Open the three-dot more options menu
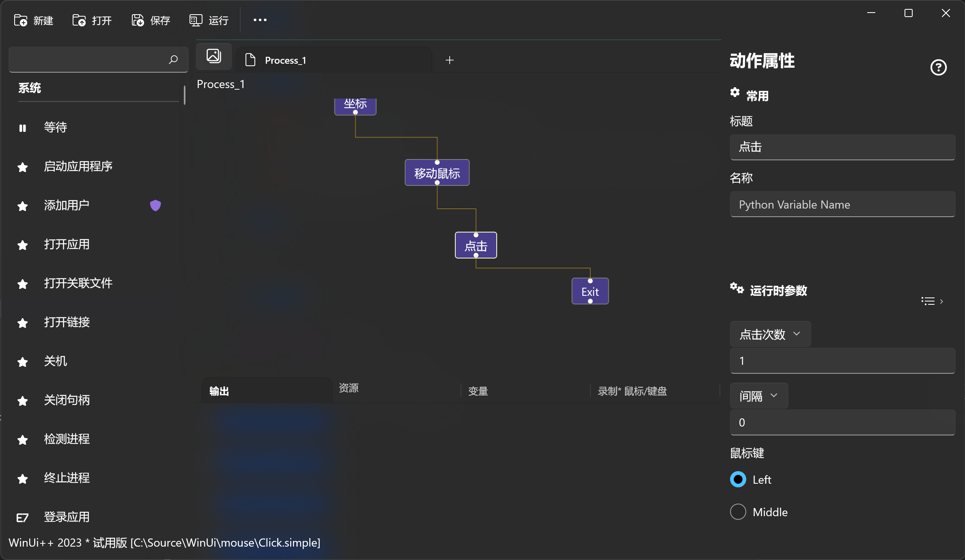 pyautogui.click(x=260, y=20)
